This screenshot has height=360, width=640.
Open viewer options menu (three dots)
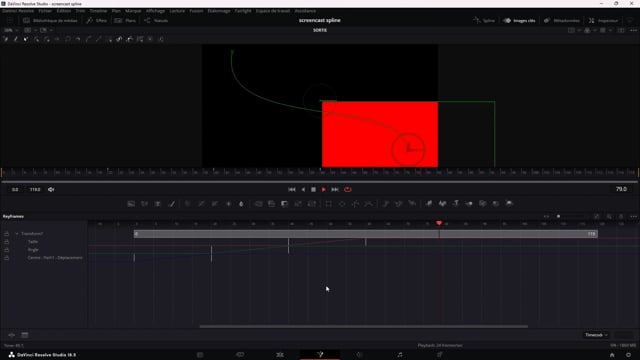point(633,30)
